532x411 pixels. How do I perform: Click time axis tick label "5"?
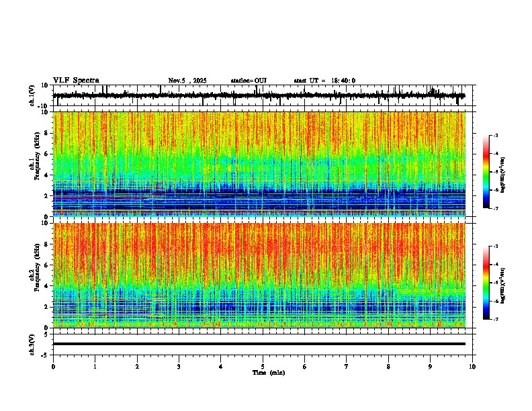pos(263,367)
